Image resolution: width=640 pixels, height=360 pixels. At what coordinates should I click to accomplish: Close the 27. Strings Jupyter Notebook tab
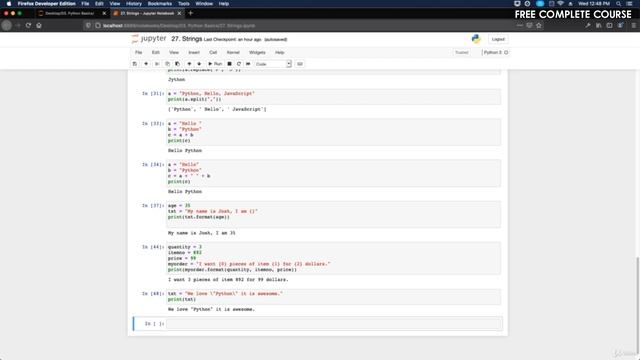point(179,13)
